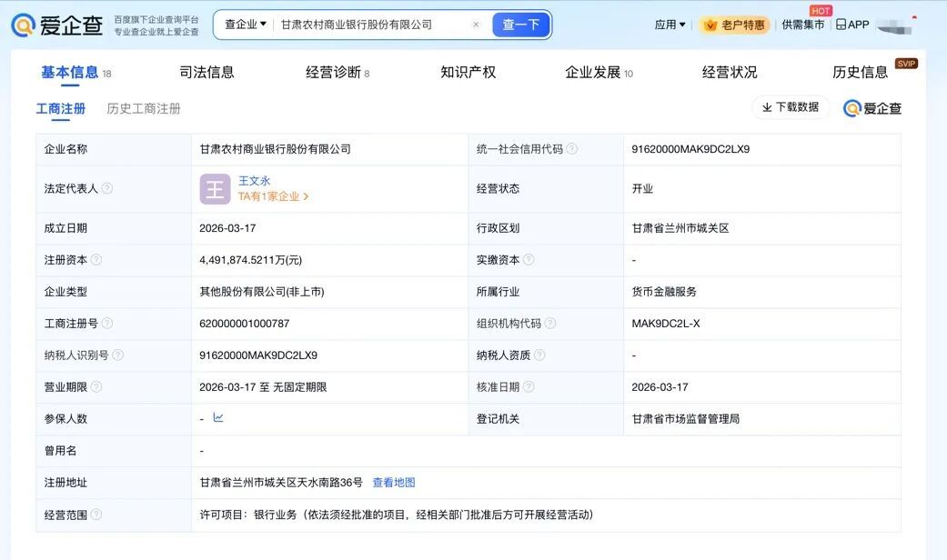Screen dimensions: 947x560
Task: Click the 货币金融服务 industry value
Action: [x=664, y=292]
